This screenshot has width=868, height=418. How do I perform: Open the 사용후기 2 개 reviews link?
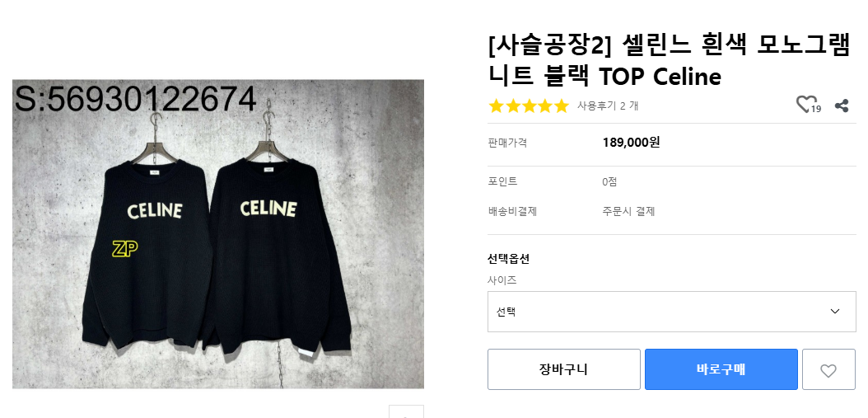tap(608, 106)
